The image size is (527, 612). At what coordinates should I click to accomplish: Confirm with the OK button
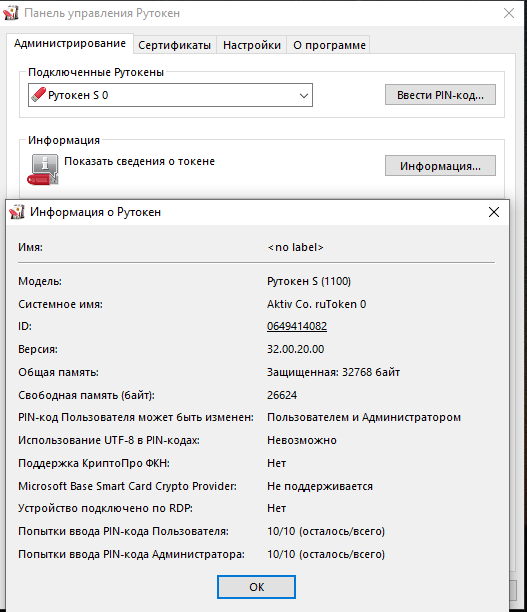[256, 587]
